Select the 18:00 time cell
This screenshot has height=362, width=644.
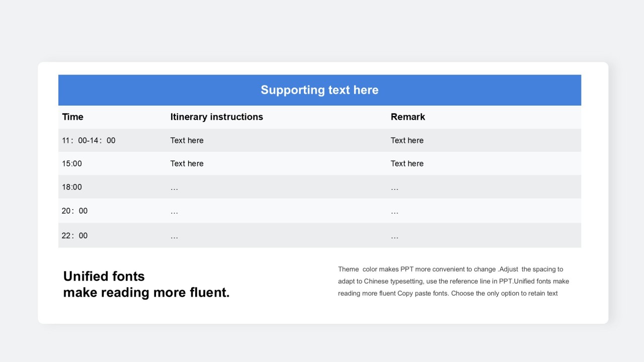click(x=72, y=187)
